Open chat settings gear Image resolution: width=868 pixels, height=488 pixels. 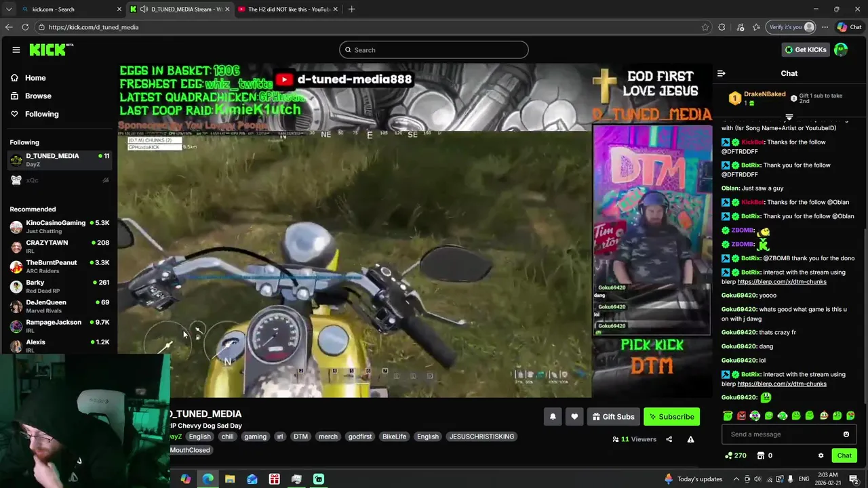(821, 455)
